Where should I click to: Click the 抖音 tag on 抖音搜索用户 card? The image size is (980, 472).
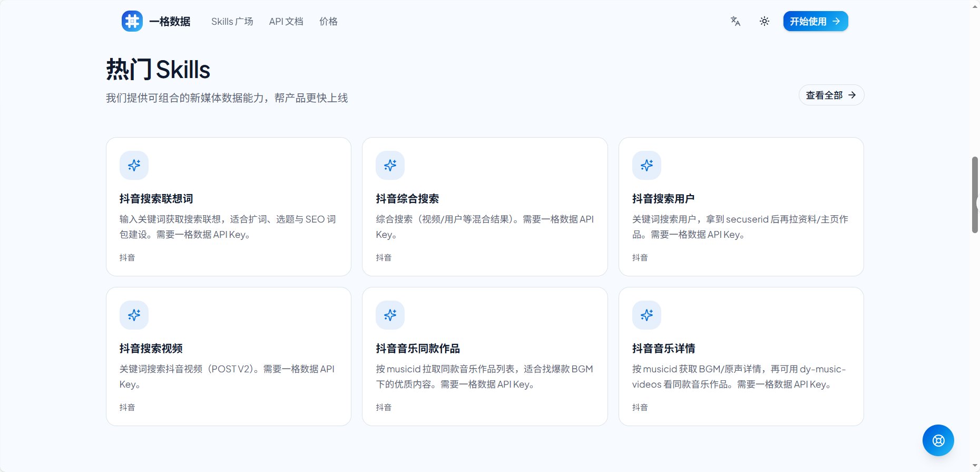(x=640, y=257)
